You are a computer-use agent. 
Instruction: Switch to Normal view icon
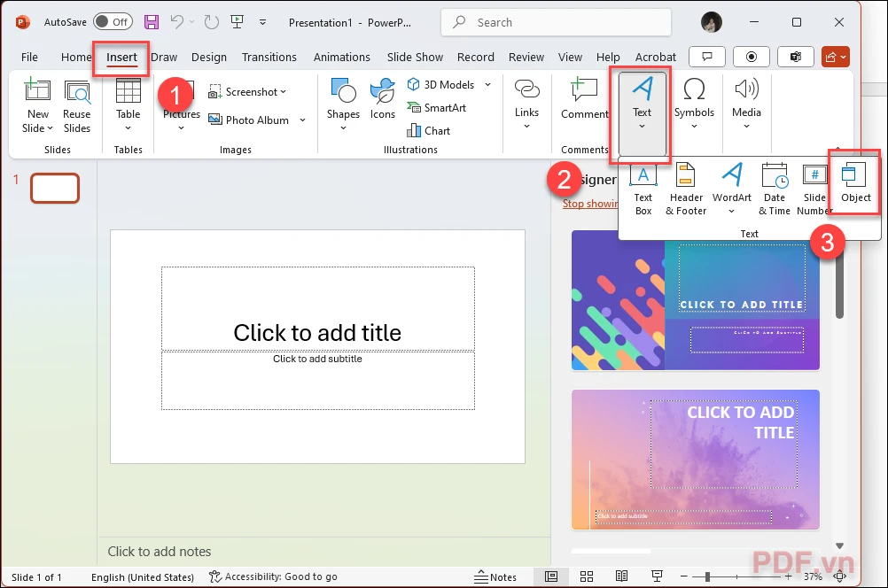551,576
